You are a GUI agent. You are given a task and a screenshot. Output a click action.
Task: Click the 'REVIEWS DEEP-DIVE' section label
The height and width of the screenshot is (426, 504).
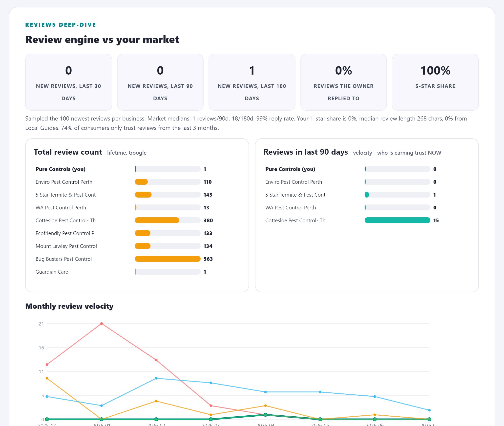pos(61,25)
